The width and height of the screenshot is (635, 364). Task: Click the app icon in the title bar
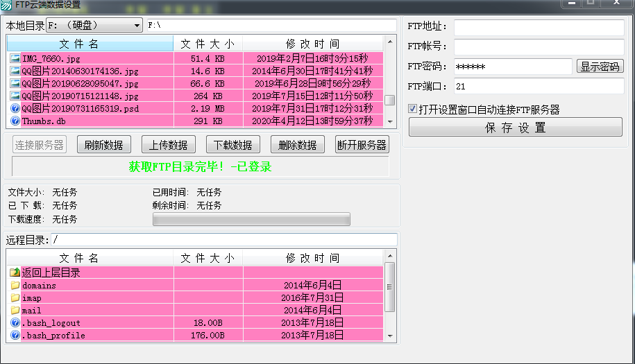[x=6, y=5]
